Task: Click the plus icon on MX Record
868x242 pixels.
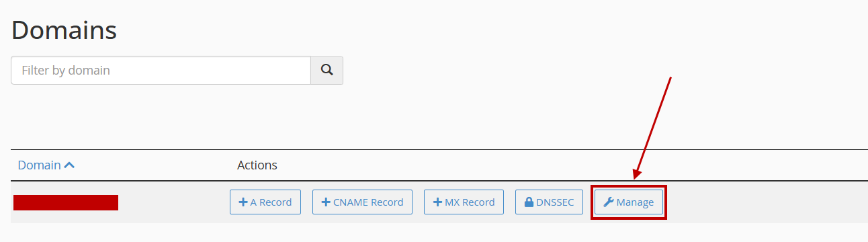Action: pyautogui.click(x=437, y=202)
